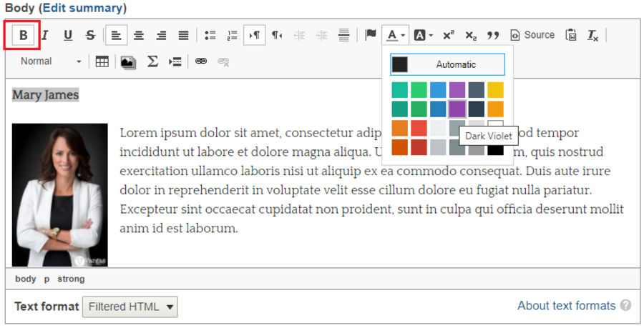644x328 pixels.
Task: Toggle italic formatting
Action: pyautogui.click(x=45, y=35)
